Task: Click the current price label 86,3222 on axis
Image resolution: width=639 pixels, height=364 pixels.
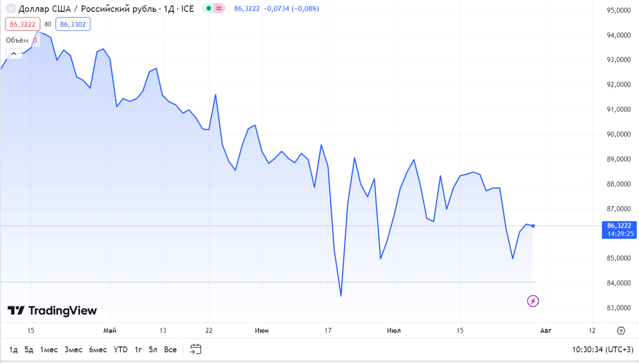Action: (x=619, y=226)
